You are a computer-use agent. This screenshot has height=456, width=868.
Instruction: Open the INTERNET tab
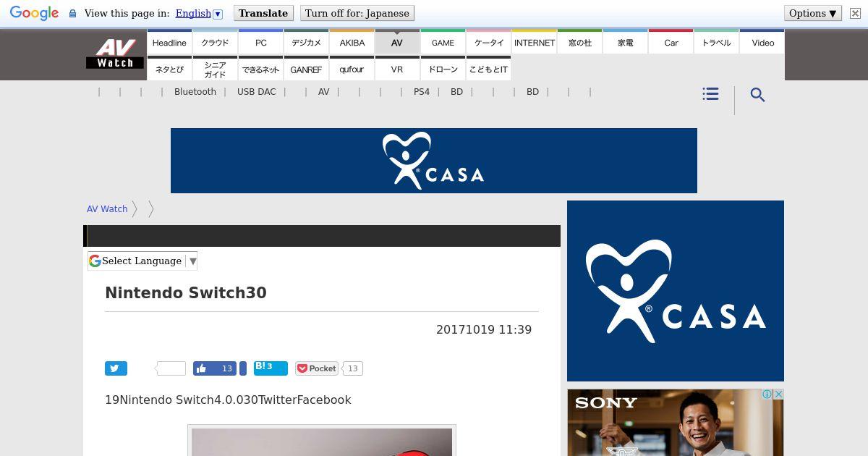[535, 42]
